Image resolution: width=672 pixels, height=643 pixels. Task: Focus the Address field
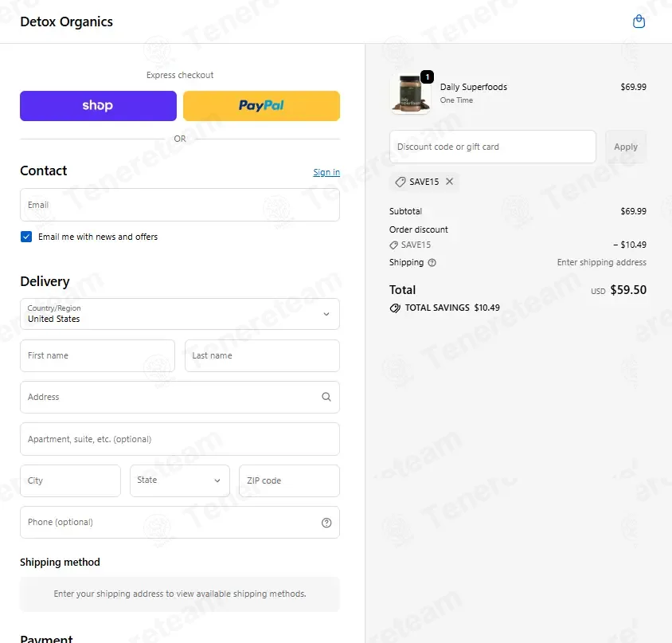click(x=180, y=398)
